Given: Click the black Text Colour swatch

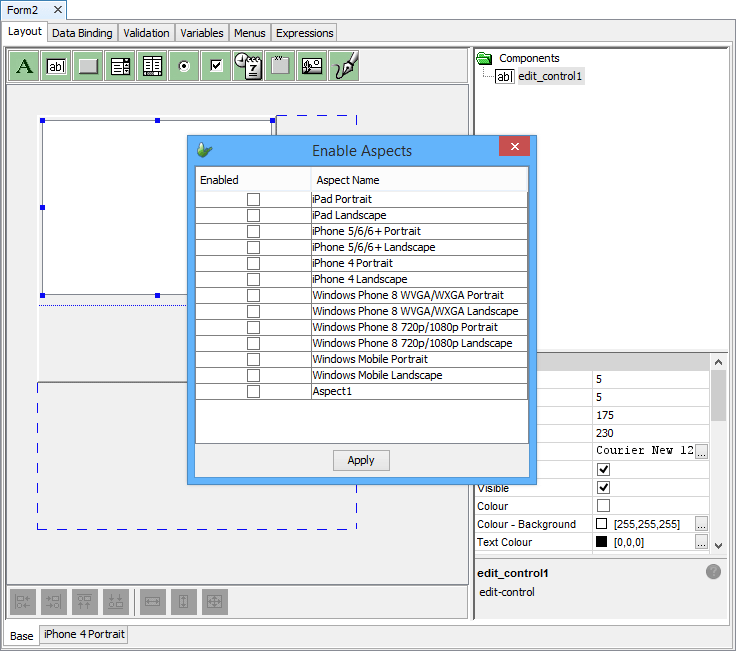Looking at the screenshot, I should (x=602, y=542).
